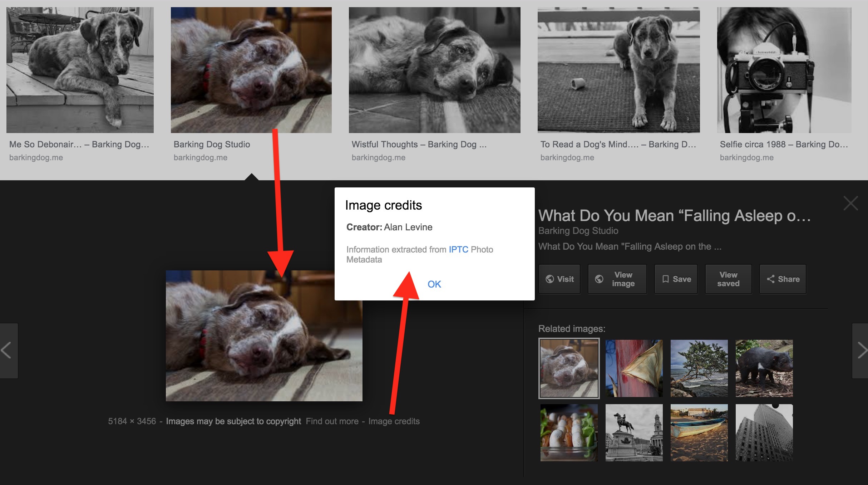Click Find out more copyright link

point(332,421)
